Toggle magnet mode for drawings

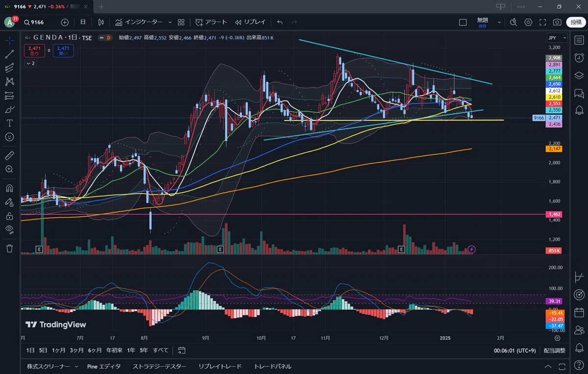[x=9, y=188]
